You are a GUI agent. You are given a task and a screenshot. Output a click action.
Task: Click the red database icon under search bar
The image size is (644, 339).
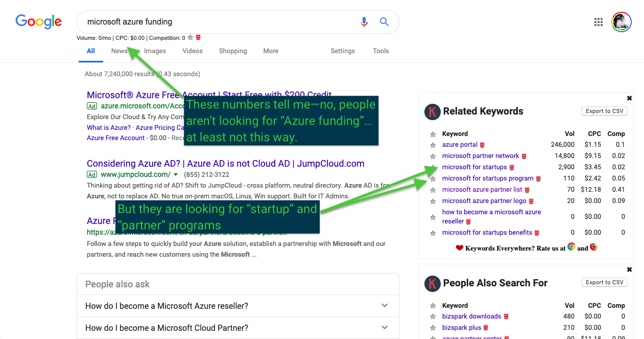click(198, 37)
